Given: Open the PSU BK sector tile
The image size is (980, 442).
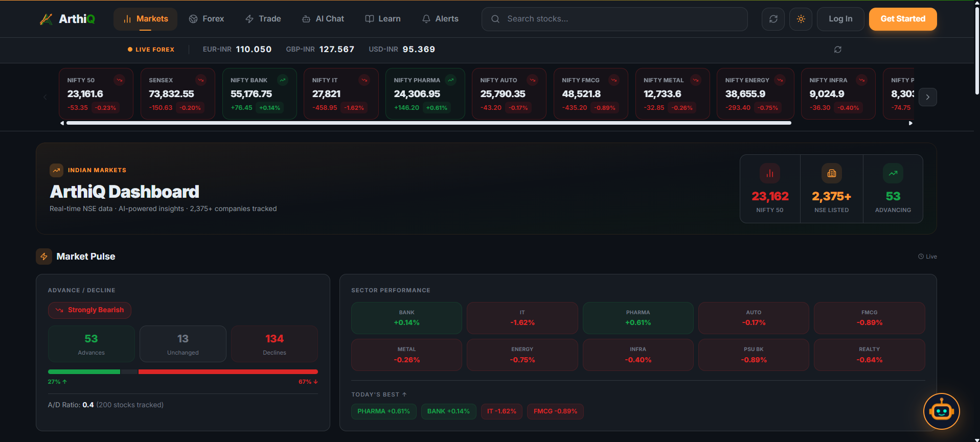Looking at the screenshot, I should 754,355.
